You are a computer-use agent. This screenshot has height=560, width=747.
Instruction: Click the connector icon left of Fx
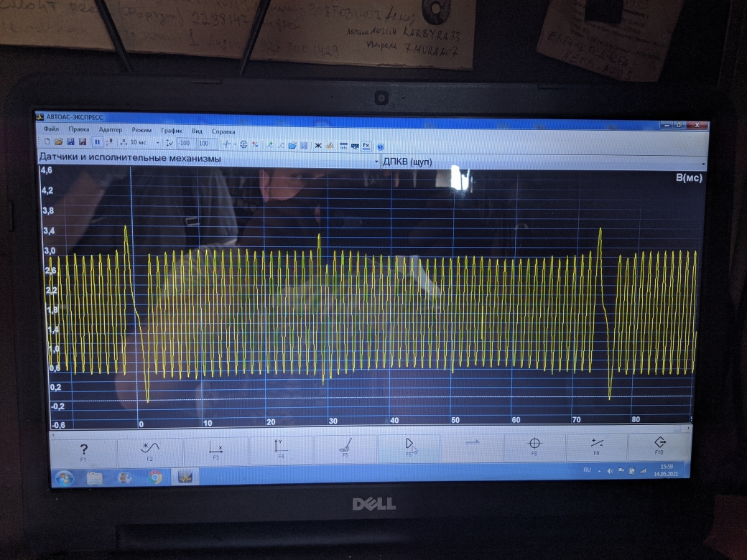[355, 146]
